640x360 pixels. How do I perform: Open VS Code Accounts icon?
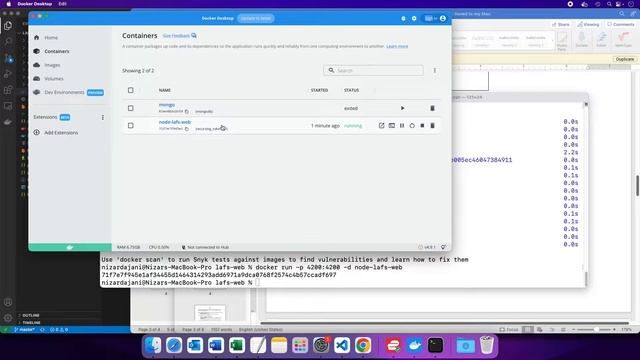(8, 302)
